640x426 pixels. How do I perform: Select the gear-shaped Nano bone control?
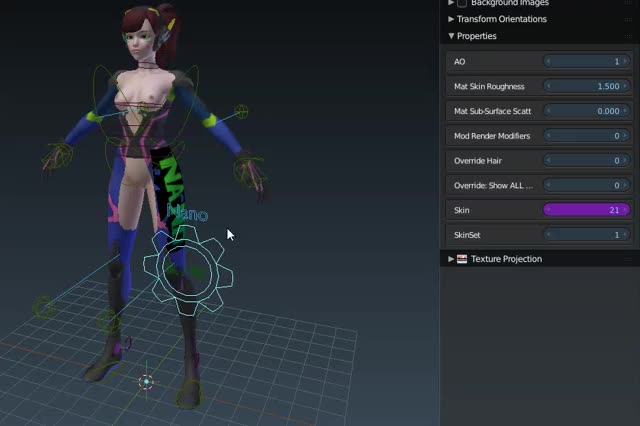click(188, 269)
